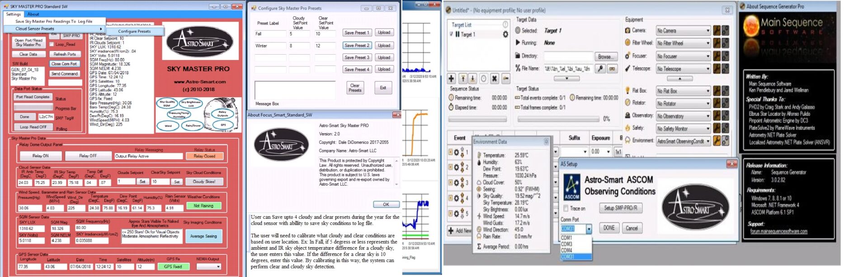Open Flat Box settings wrench icon
Screen dimensions: 868x277
717,91
